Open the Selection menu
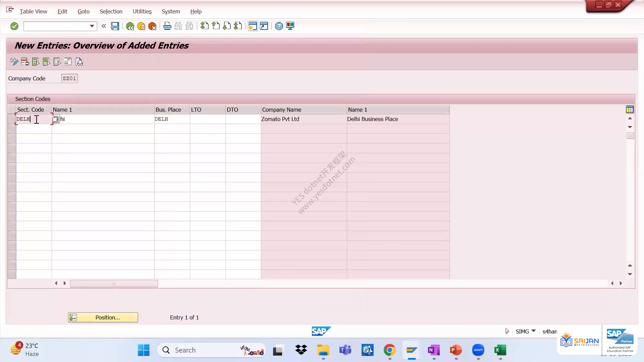This screenshot has width=644, height=362. coord(111,11)
